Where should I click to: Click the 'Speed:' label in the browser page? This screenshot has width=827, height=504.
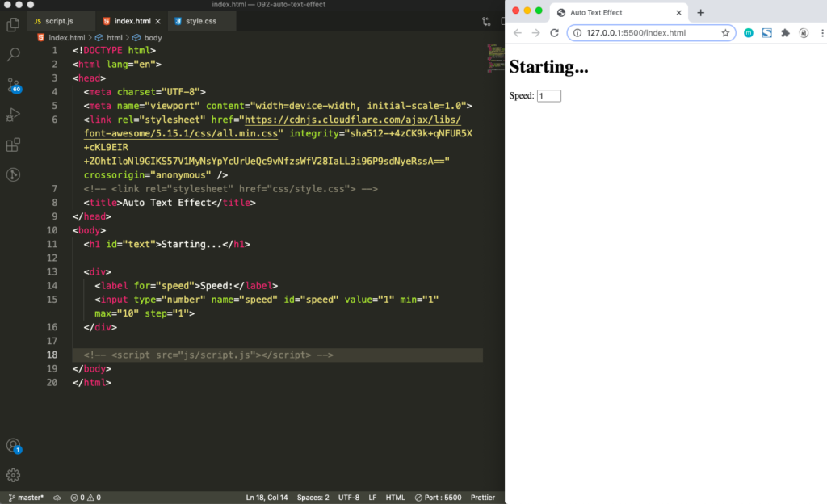pyautogui.click(x=522, y=95)
